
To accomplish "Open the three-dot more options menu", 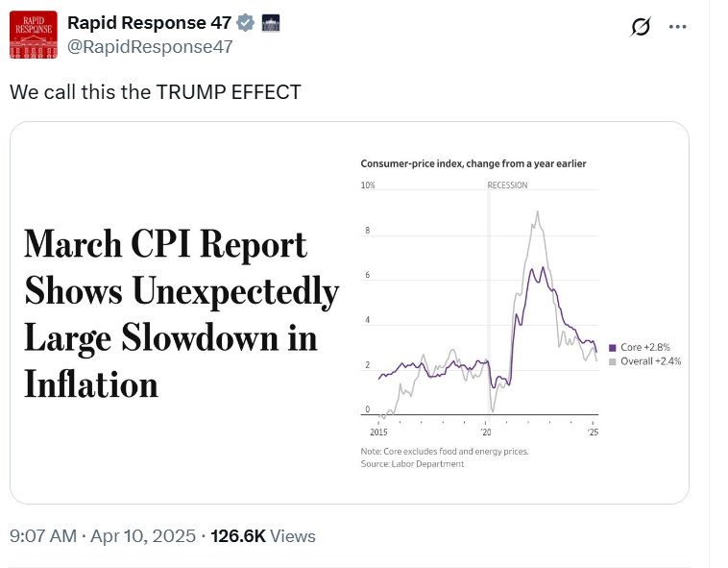I will tap(679, 27).
